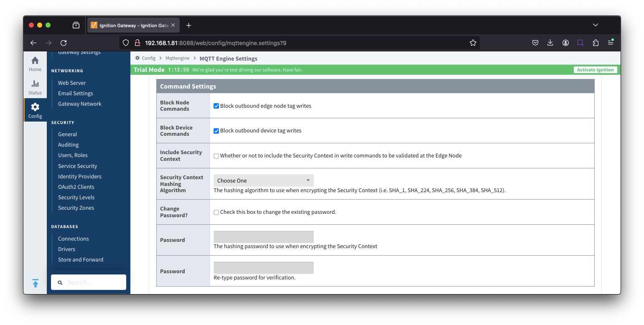
Task: Open the Firefox account icon
Action: 565,43
